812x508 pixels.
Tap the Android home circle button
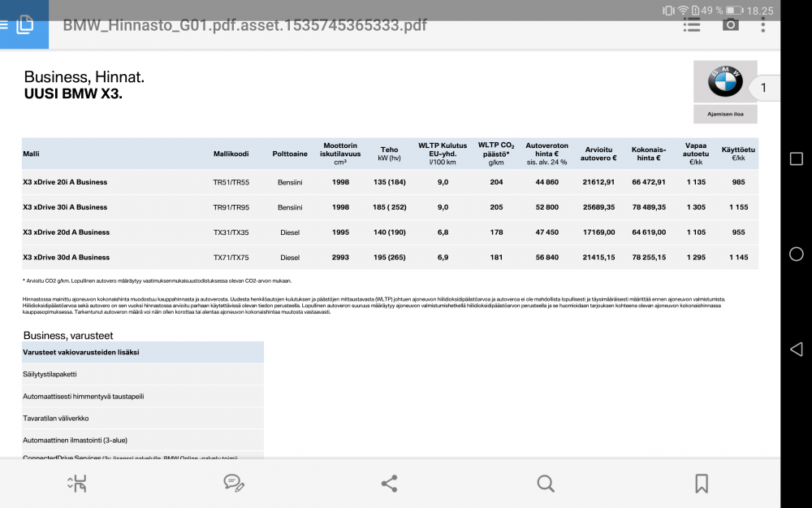click(797, 254)
